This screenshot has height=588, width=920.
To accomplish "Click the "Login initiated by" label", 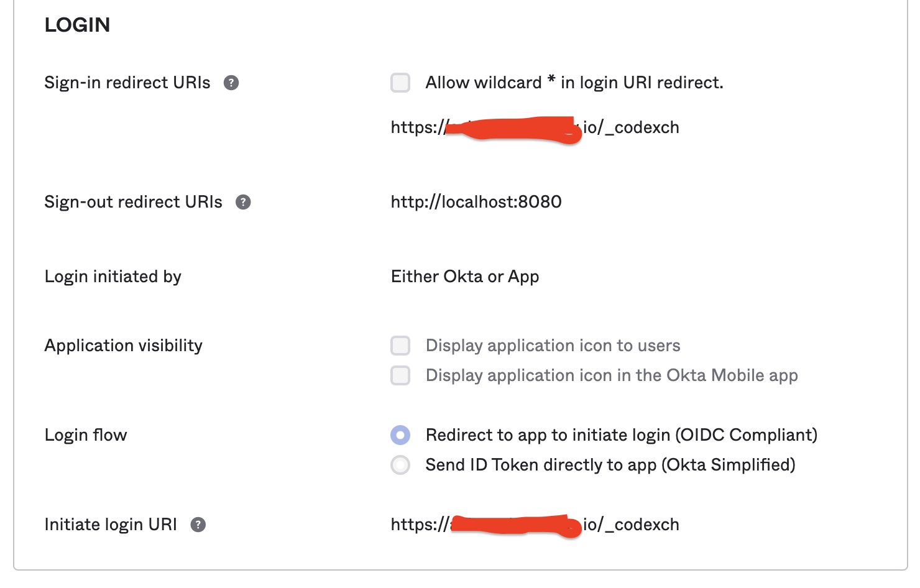I will [113, 276].
